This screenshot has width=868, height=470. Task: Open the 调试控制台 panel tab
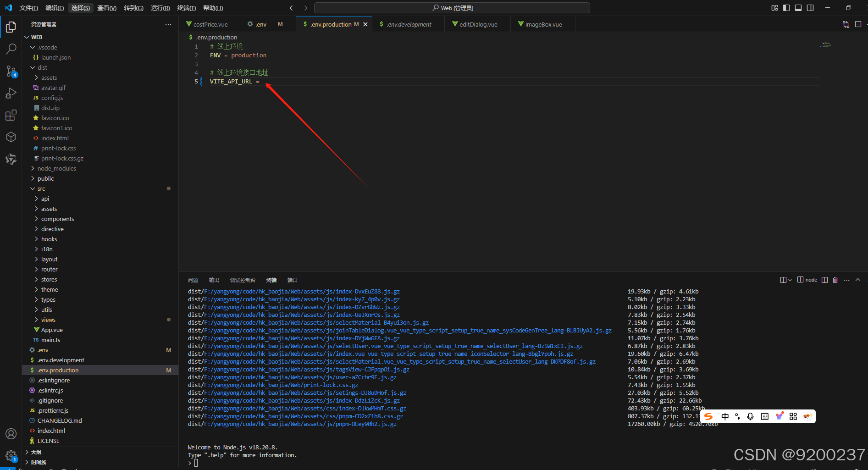(x=243, y=280)
